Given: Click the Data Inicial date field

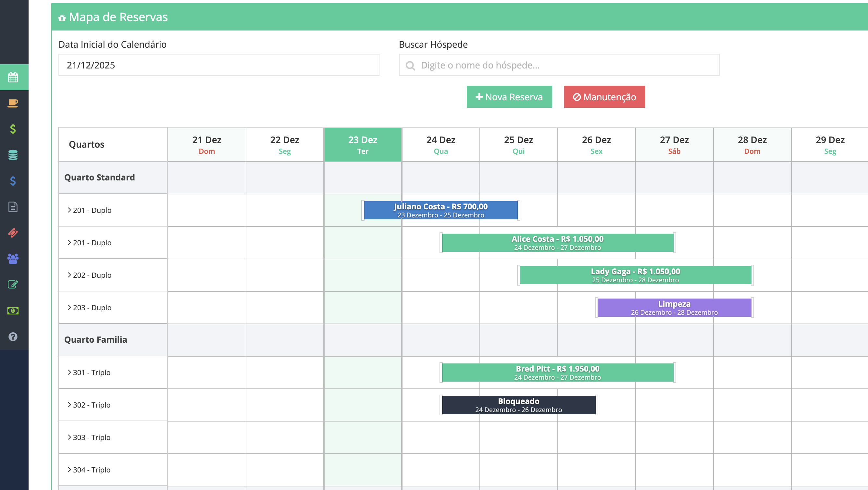Looking at the screenshot, I should point(218,65).
